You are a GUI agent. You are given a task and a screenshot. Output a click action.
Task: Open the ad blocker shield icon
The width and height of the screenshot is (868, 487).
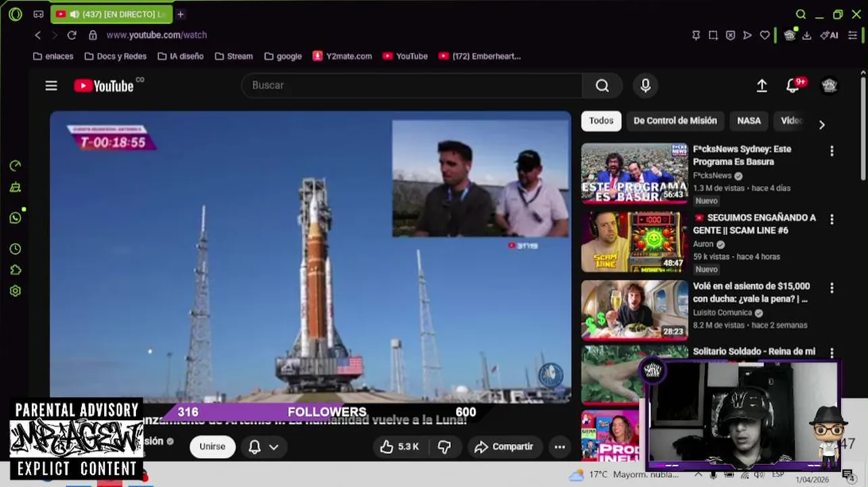pos(730,35)
